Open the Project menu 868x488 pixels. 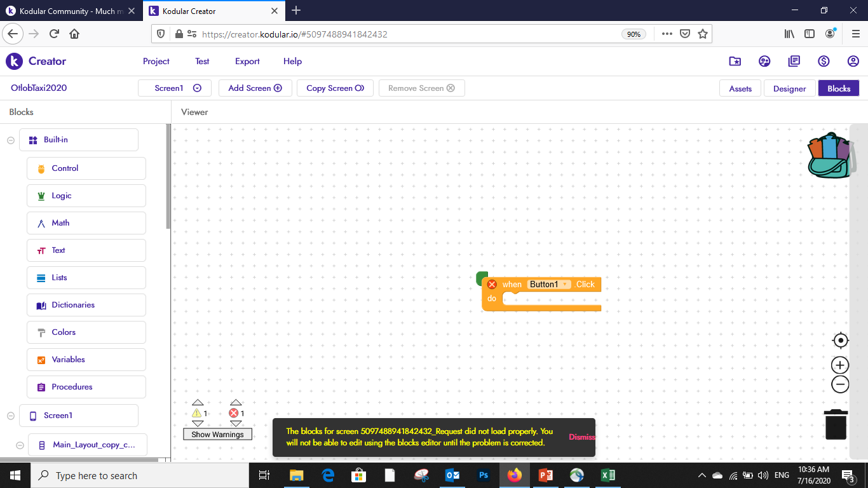pos(156,61)
